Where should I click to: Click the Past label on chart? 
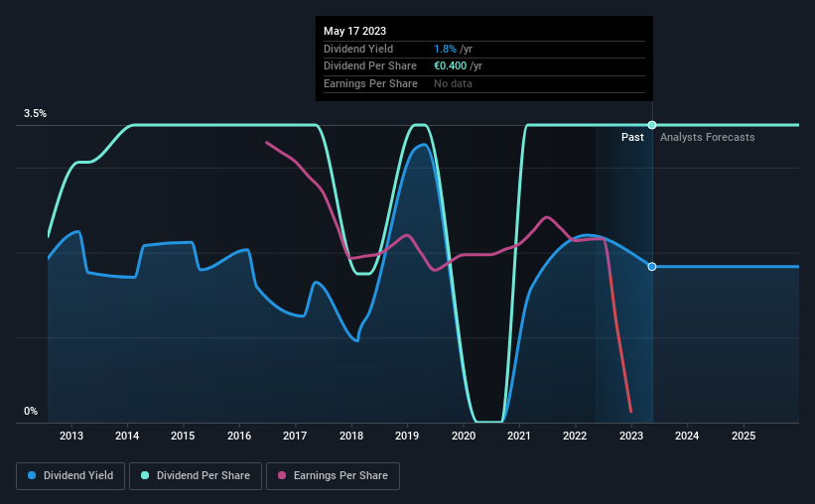[x=632, y=137]
